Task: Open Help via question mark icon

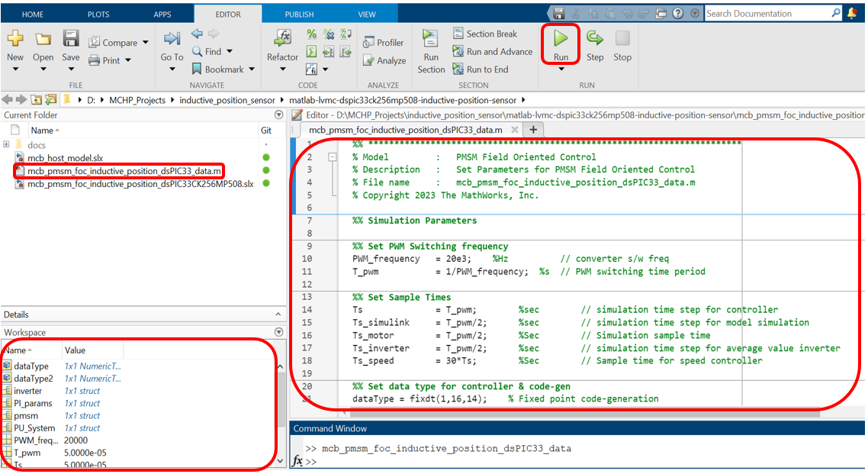Action: [x=677, y=13]
